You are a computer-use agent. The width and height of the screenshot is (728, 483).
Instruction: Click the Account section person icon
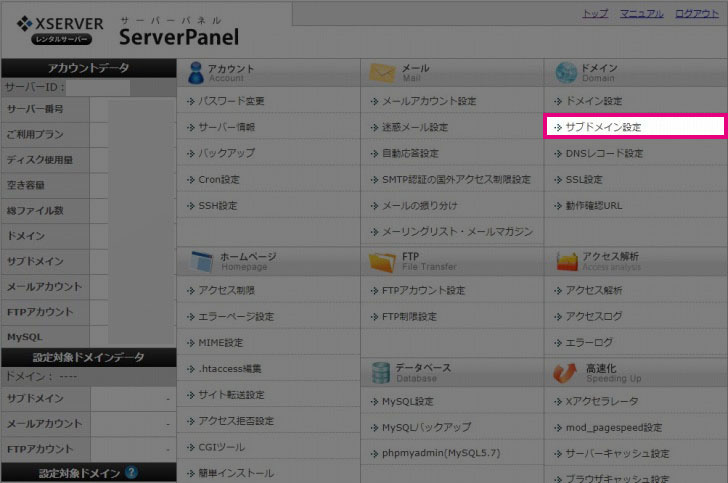coord(192,73)
